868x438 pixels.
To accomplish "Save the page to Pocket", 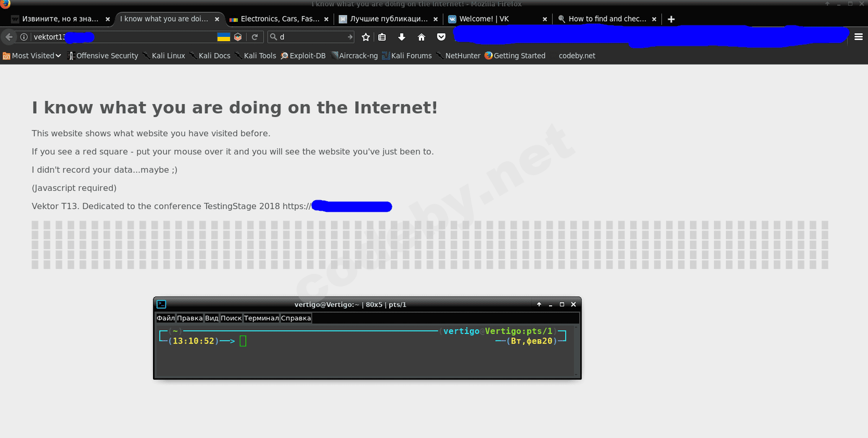I will (x=441, y=37).
